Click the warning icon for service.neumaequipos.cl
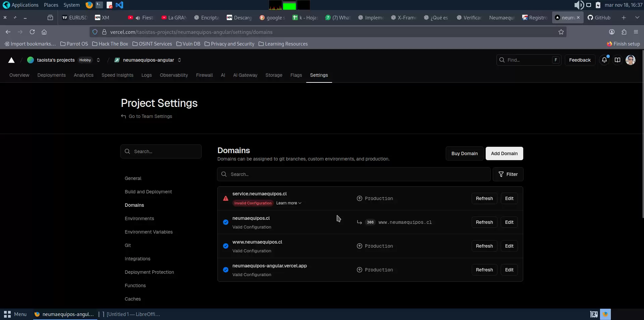Image resolution: width=644 pixels, height=320 pixels. tap(226, 198)
